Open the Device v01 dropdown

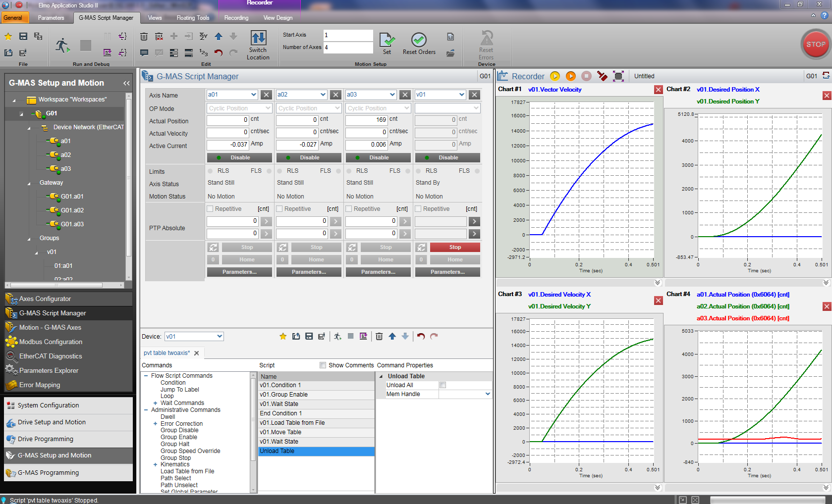pos(219,337)
